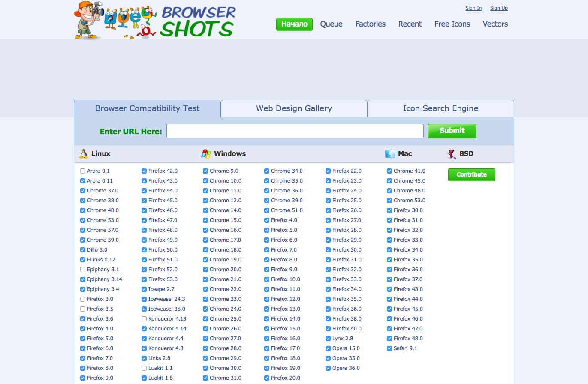The image size is (588, 384).
Task: Uncheck Dillo 3.0
Action: [x=83, y=250]
